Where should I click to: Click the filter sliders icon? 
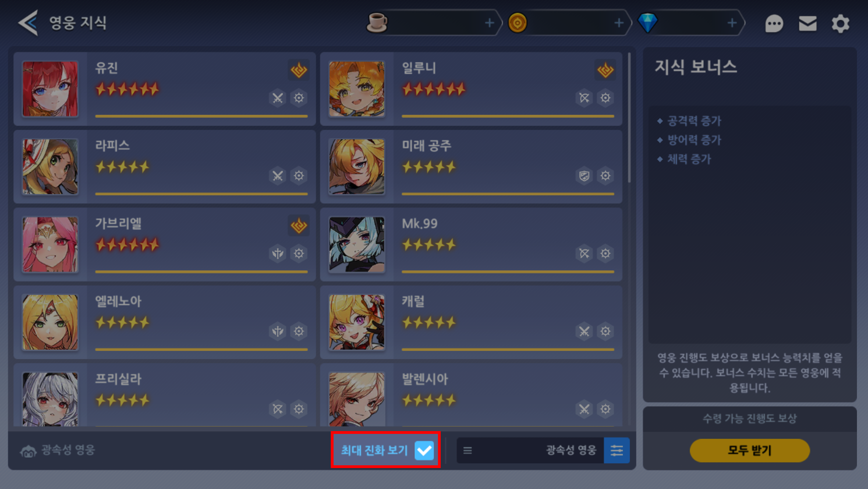pos(616,450)
